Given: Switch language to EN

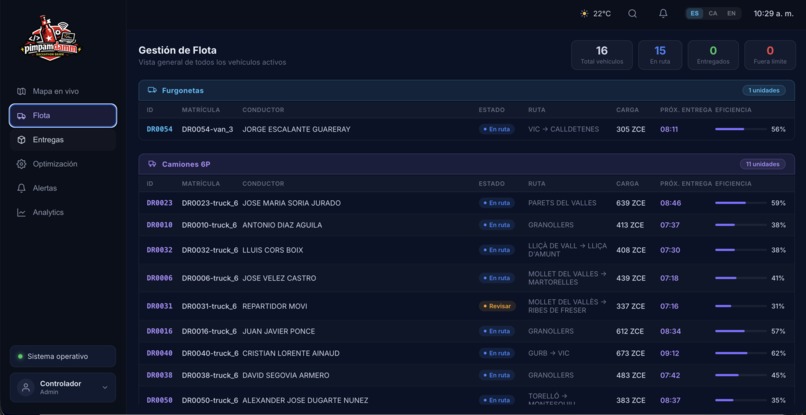Looking at the screenshot, I should tap(731, 14).
